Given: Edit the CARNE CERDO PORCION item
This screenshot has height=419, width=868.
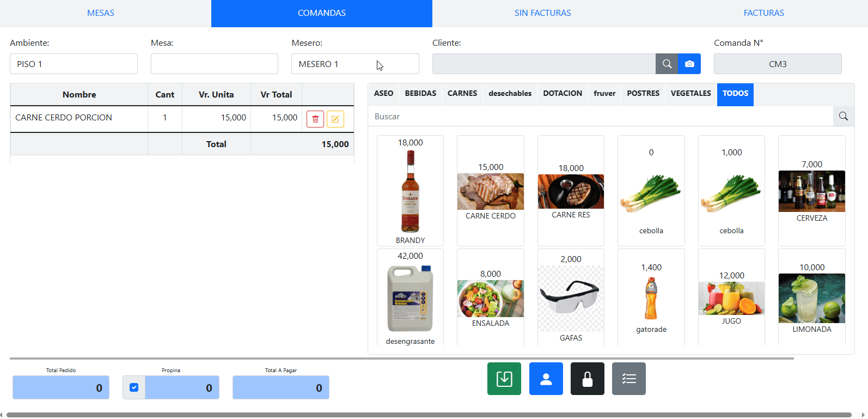Looking at the screenshot, I should pyautogui.click(x=335, y=119).
